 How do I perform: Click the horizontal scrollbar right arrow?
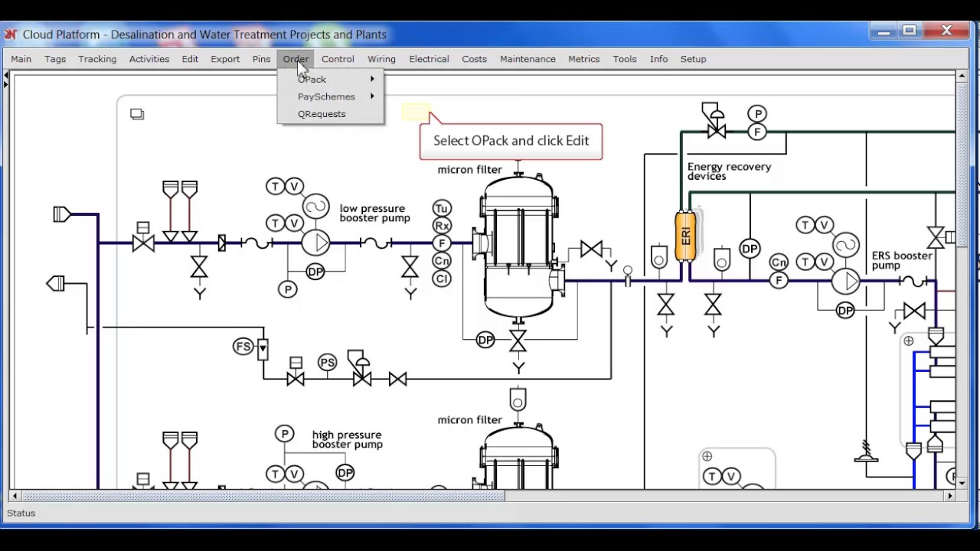click(x=950, y=496)
